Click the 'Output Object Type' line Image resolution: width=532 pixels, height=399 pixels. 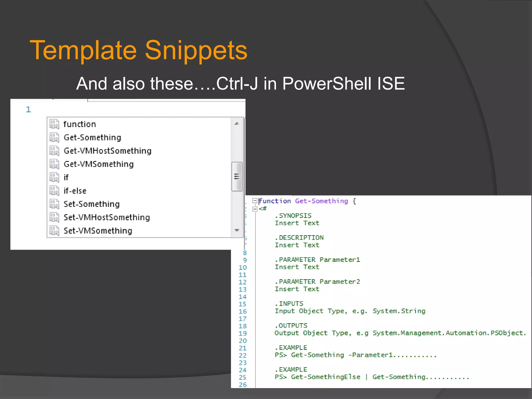coord(400,333)
